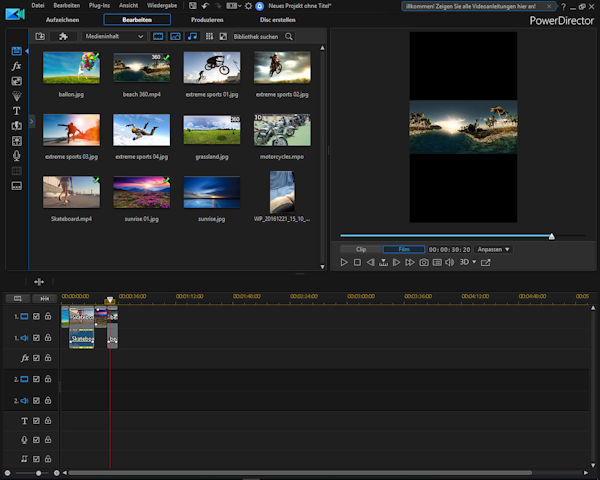Click the Stop button in preview
Screen dimensions: 600x480
click(357, 262)
